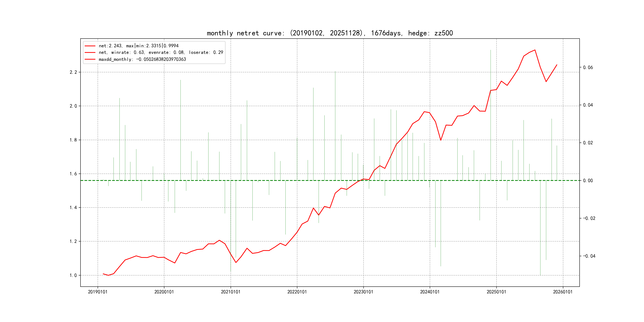Click legend entry showing net:2.243
The height and width of the screenshot is (322, 644).
click(x=139, y=46)
